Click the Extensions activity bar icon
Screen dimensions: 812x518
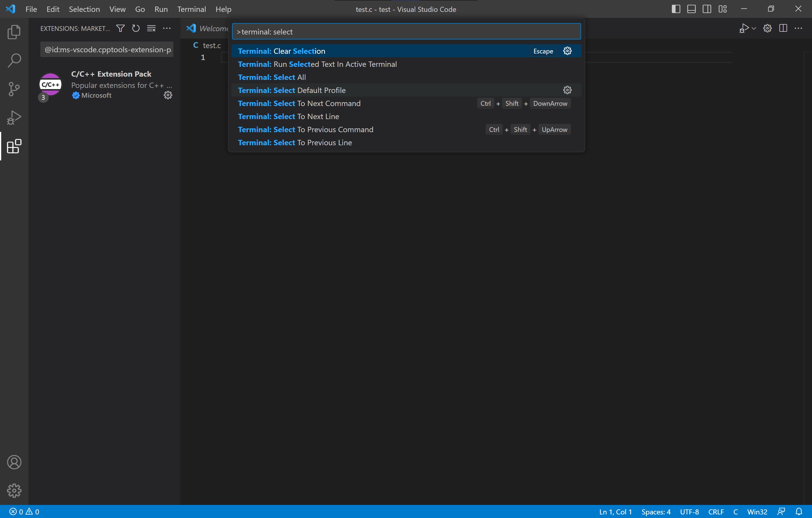14,146
